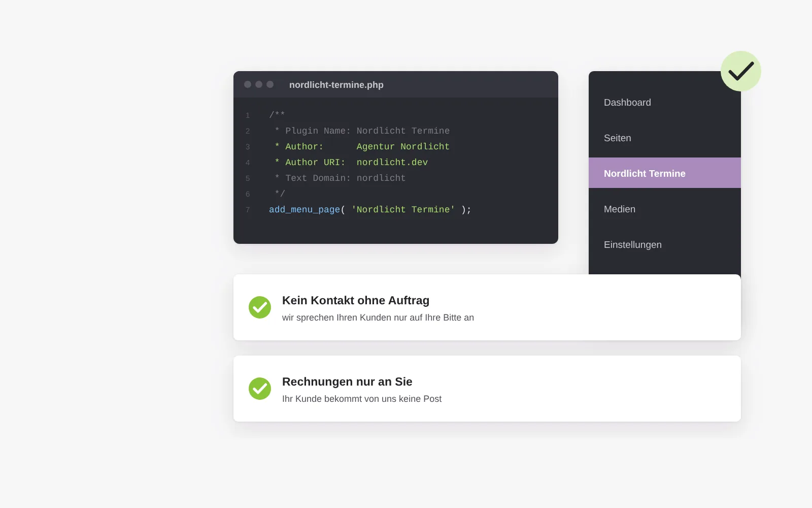Click the third window dot in the code editor

[270, 84]
